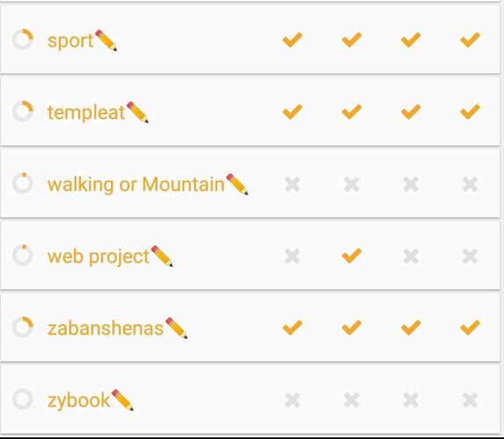504x439 pixels.
Task: Click the progress ring beside sport
Action: [23, 40]
